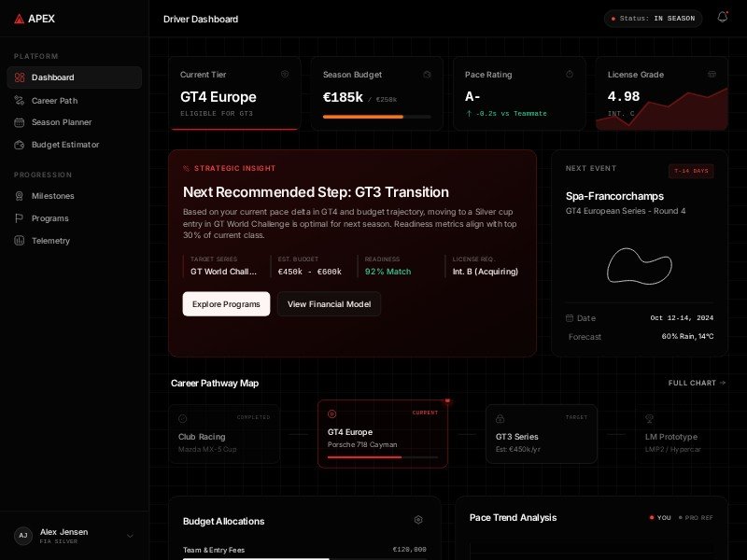Toggle the YOU series in Pace Trend Analysis
747x560 pixels.
(659, 517)
